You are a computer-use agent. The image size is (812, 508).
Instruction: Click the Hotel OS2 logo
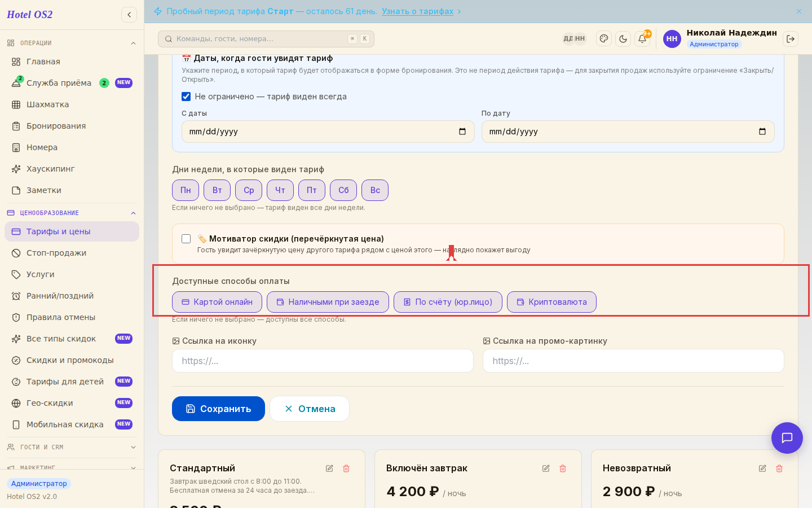[30, 15]
